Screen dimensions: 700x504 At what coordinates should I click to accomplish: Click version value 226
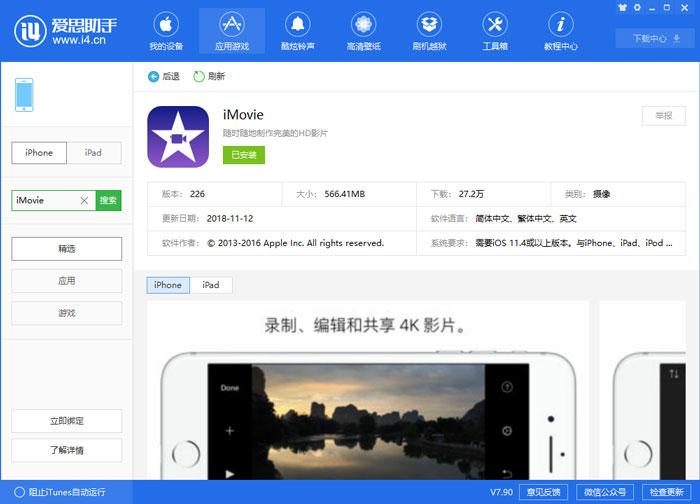197,194
